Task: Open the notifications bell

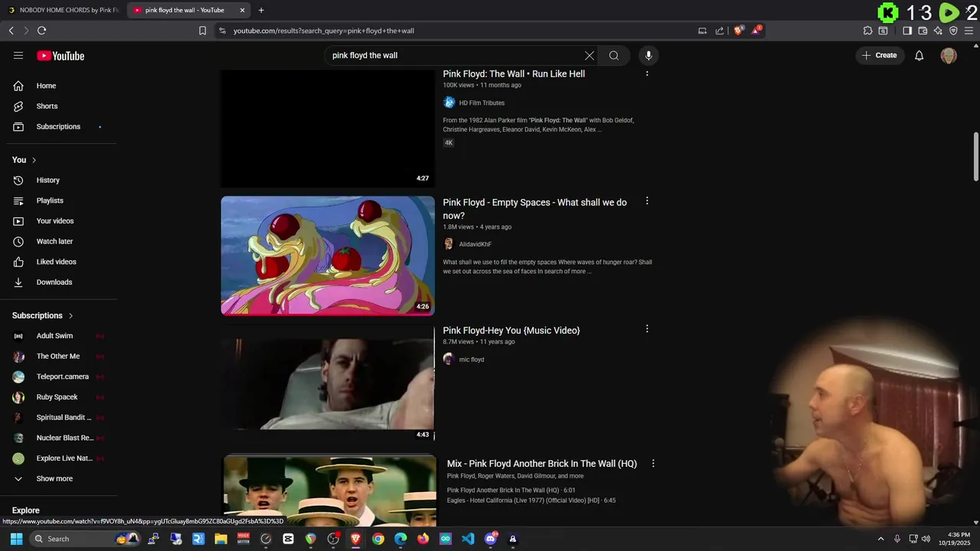Action: click(920, 55)
